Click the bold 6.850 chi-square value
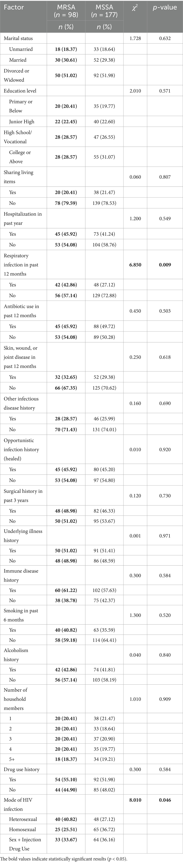Screen dimensions: 183x868 (x=135, y=265)
